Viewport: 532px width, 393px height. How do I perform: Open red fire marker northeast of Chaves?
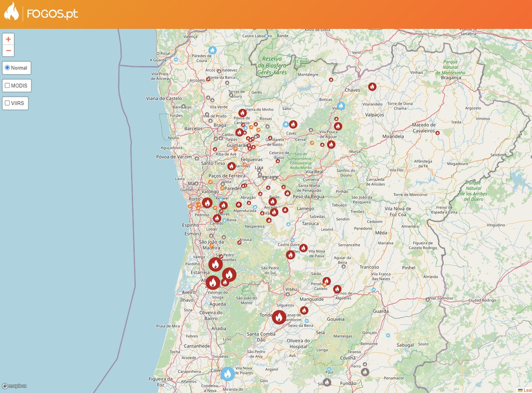click(x=372, y=86)
